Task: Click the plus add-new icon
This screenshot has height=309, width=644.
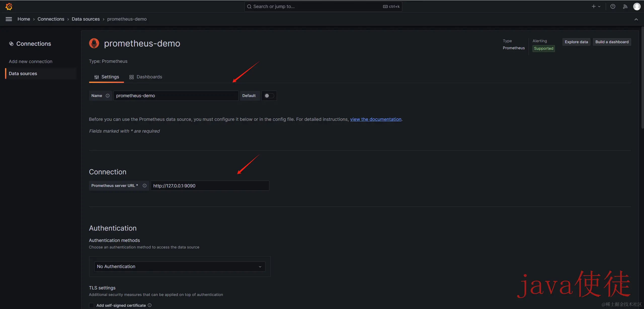Action: pos(593,7)
